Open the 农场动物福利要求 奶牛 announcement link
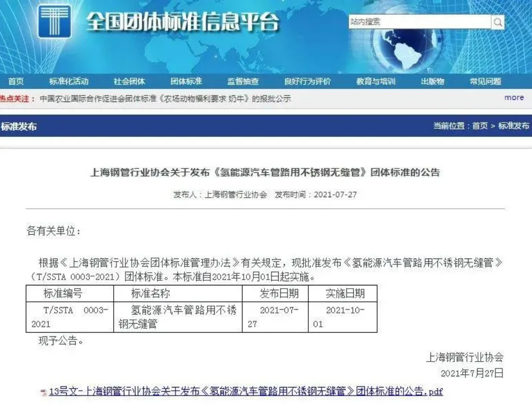The width and height of the screenshot is (532, 406). point(165,99)
